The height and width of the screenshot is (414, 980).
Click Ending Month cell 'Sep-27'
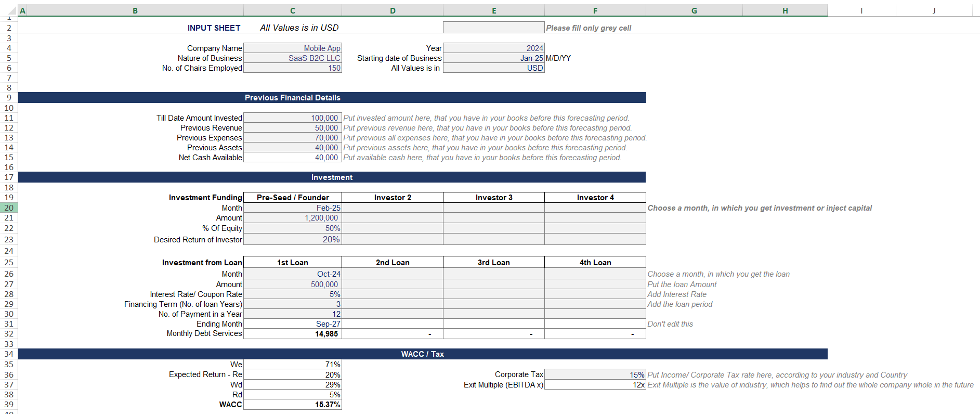pyautogui.click(x=293, y=324)
